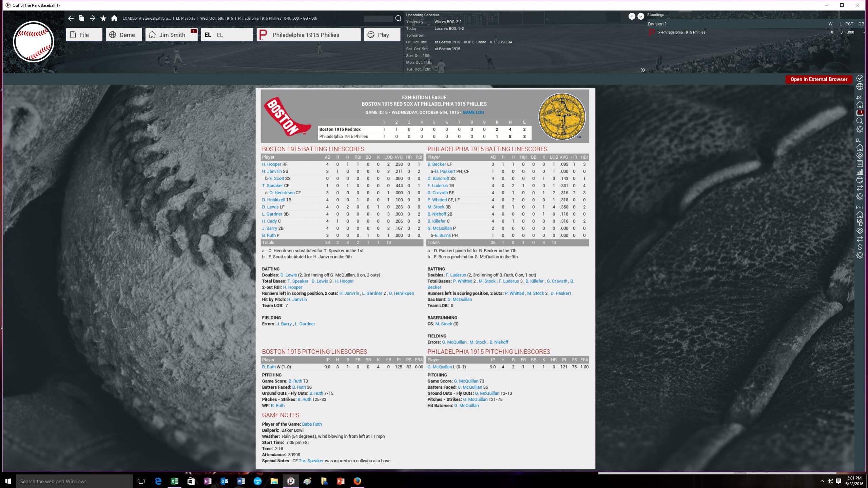Click the search input field in the top bar
Image resolution: width=868 pixels, height=488 pixels.
click(379, 18)
